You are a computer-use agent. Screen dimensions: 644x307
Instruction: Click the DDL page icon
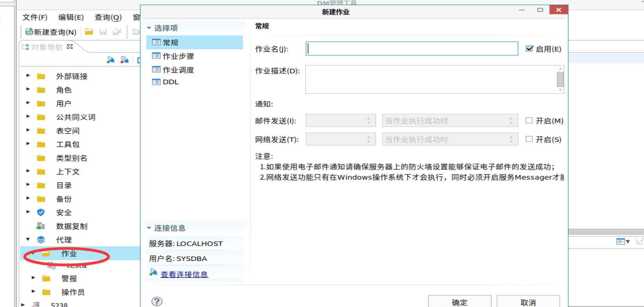(x=156, y=82)
